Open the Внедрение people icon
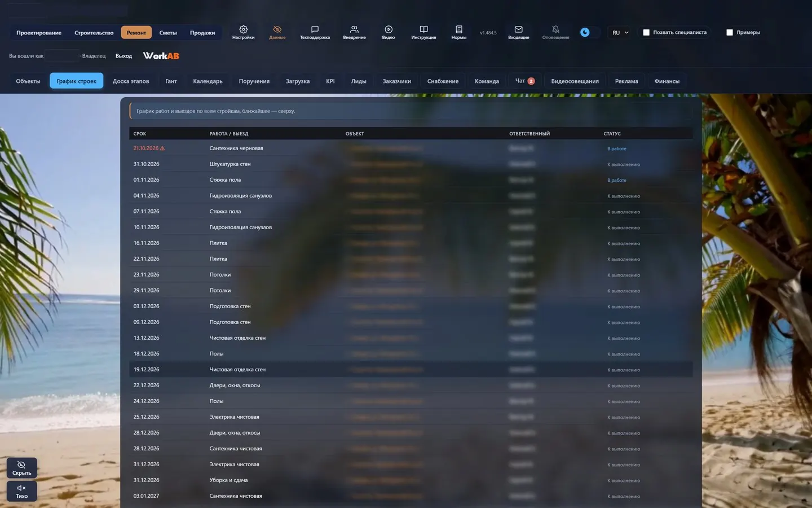 tap(354, 32)
